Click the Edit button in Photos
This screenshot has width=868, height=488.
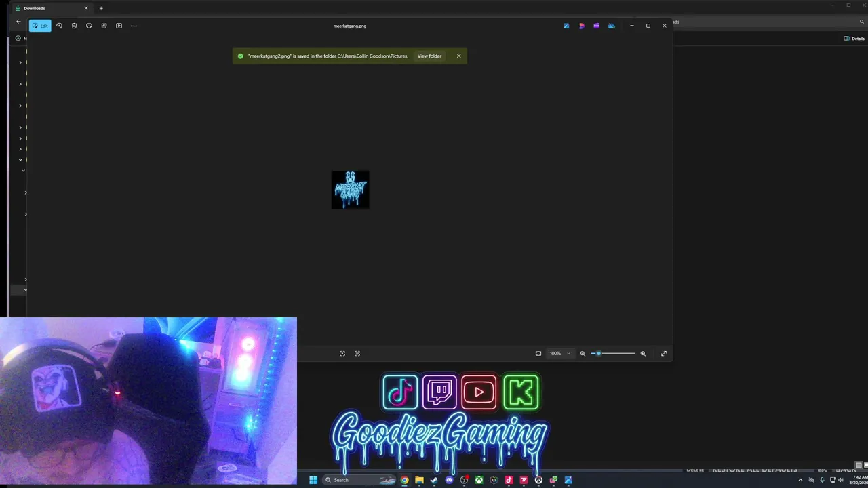click(x=40, y=26)
